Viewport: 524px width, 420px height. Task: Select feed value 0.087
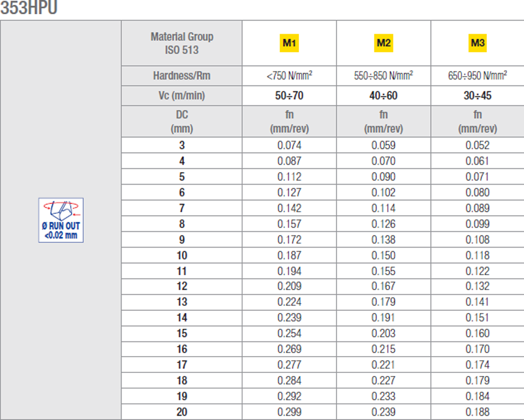[289, 161]
